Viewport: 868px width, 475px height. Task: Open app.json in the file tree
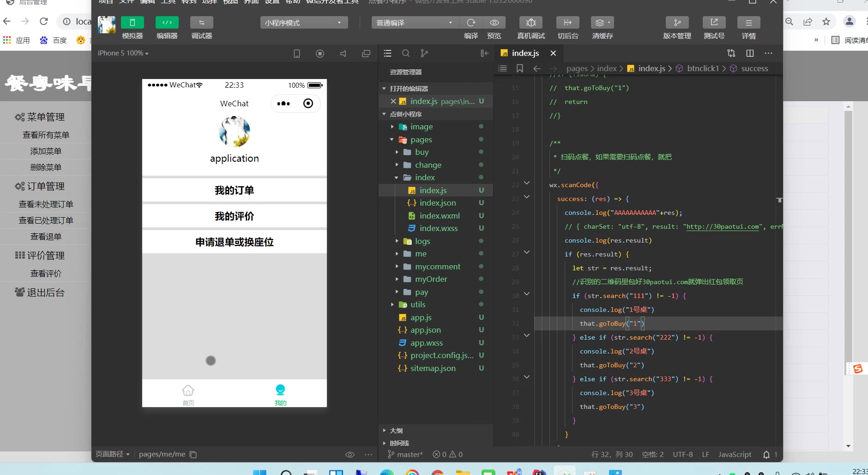[425, 330]
